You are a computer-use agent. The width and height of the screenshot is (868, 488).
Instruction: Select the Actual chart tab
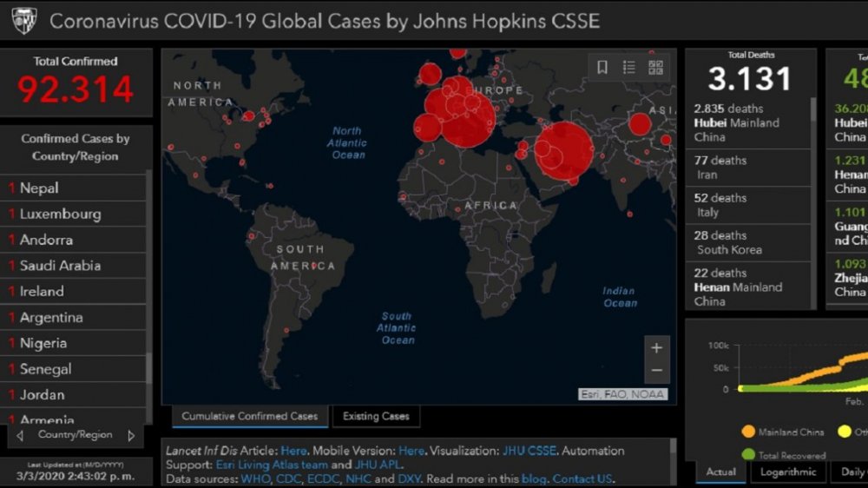point(720,472)
